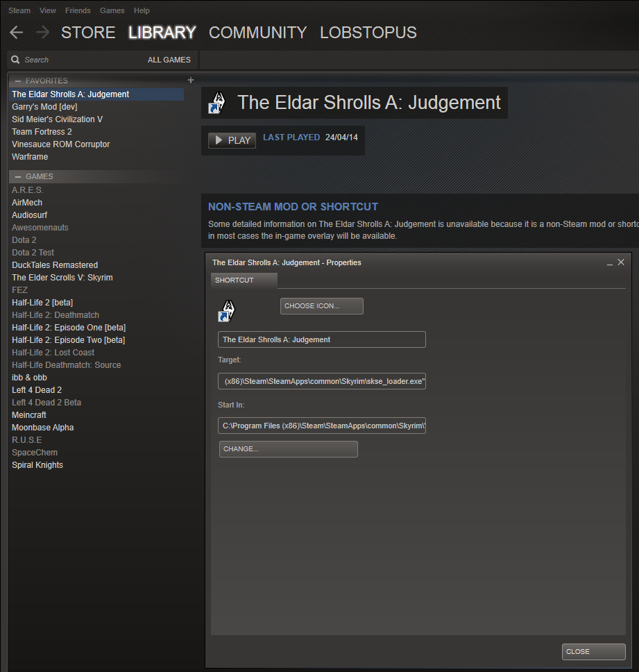Click the search magnifier icon

[15, 60]
